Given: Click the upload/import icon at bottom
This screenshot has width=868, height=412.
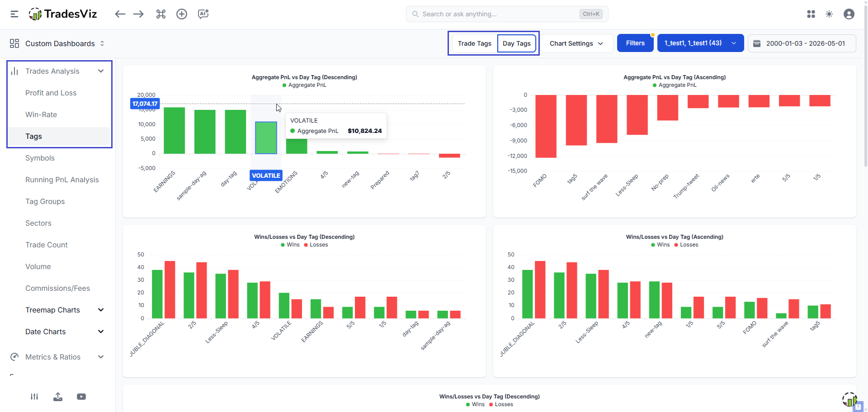Looking at the screenshot, I should pos(58,397).
